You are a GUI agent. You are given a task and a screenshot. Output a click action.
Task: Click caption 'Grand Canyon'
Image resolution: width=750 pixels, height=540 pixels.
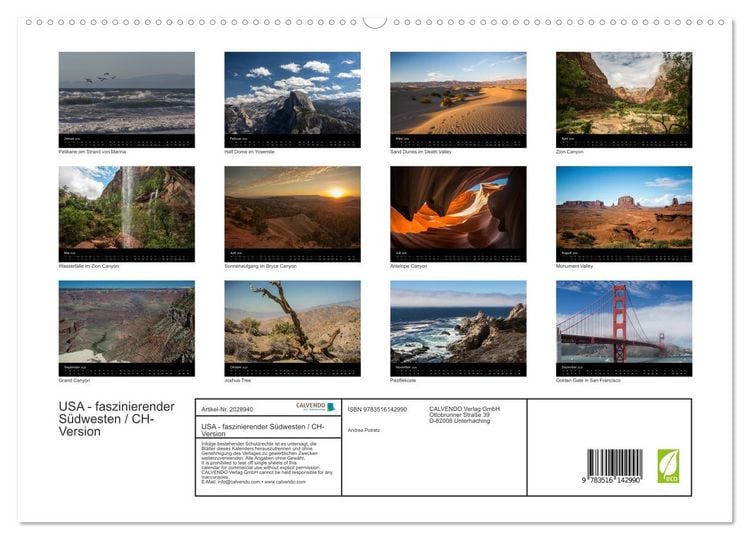[74, 380]
